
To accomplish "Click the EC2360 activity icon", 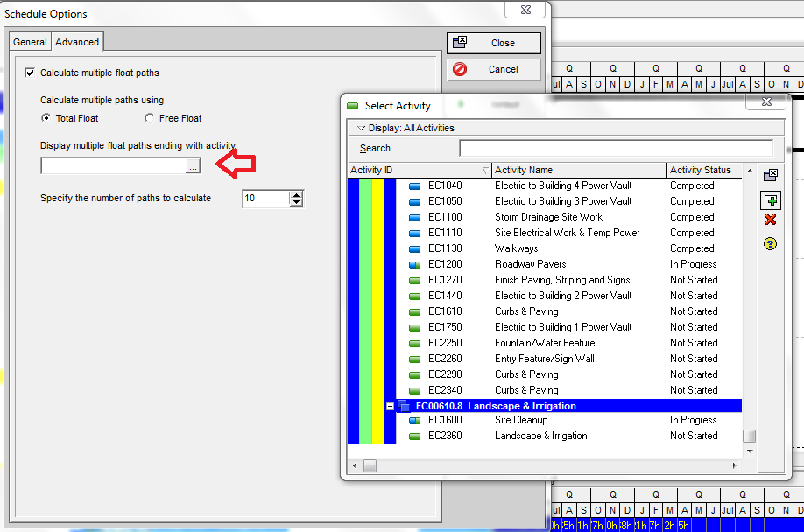I will click(415, 437).
